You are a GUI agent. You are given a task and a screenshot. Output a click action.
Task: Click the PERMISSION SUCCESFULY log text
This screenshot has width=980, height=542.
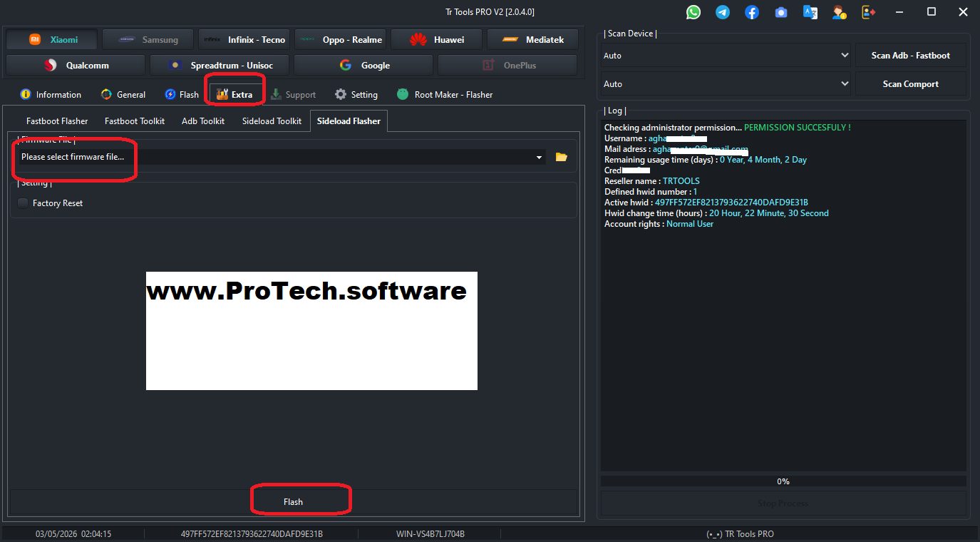point(798,128)
